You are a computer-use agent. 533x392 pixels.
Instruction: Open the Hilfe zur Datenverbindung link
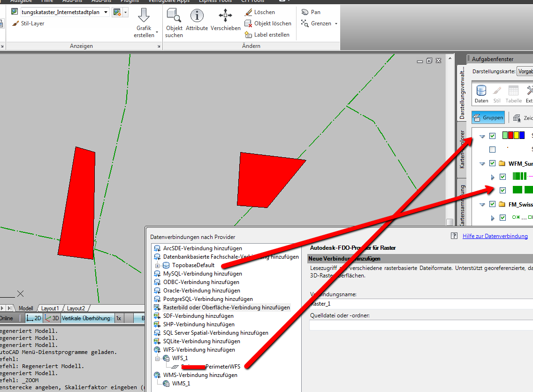495,236
